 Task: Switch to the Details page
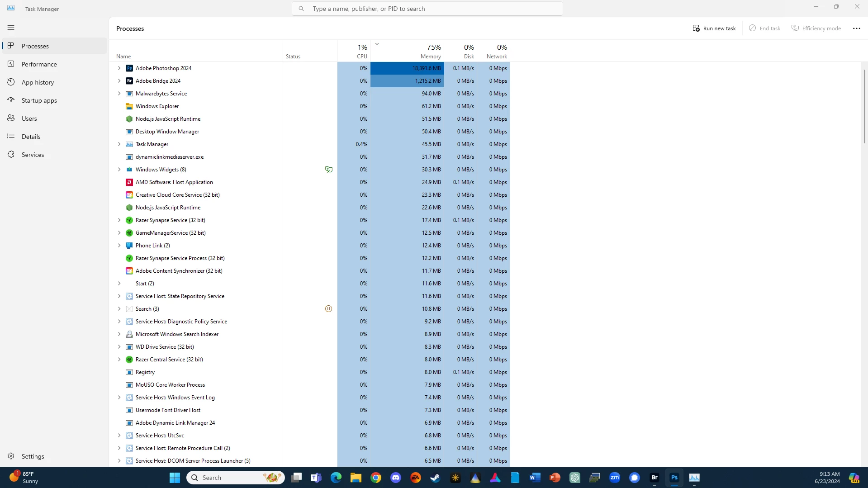pyautogui.click(x=54, y=137)
